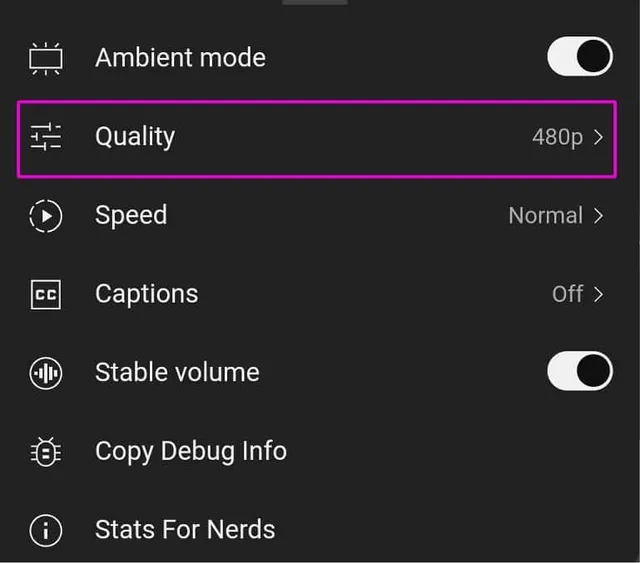Turn off the Ambient mode switch
Image resolution: width=640 pixels, height=563 pixels.
(580, 56)
